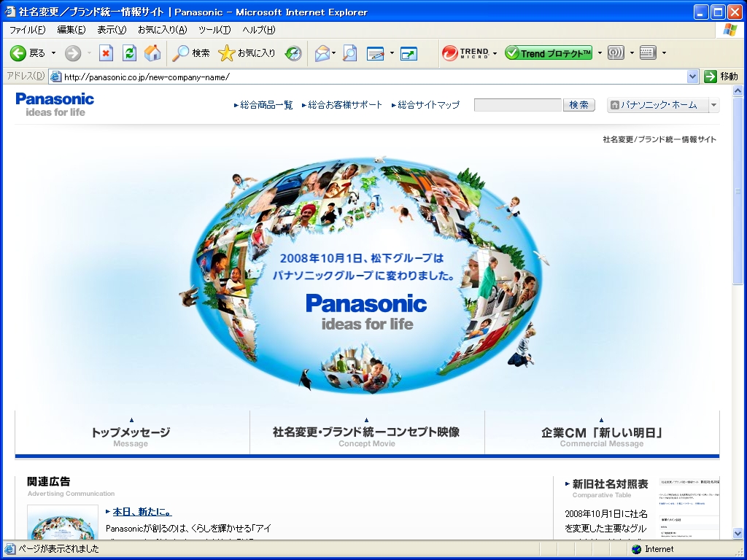The height and width of the screenshot is (560, 747).
Task: Click the window with arrow toolbar icon
Action: click(x=409, y=53)
